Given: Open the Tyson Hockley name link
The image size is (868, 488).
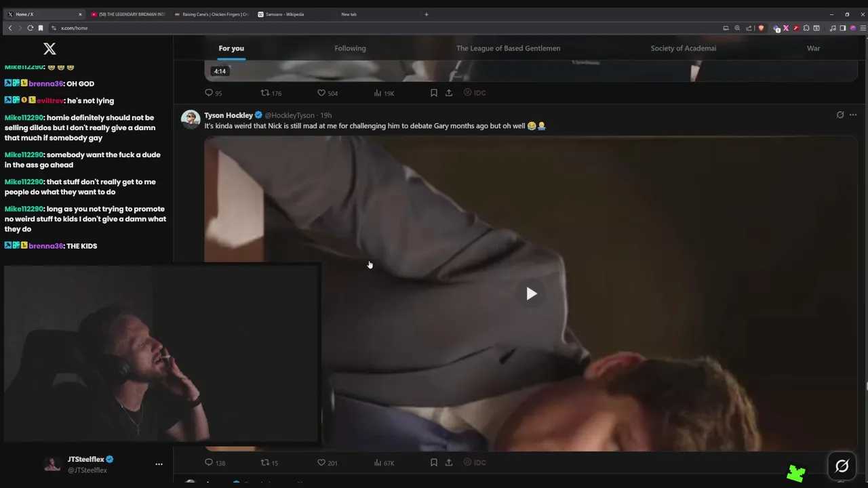Looking at the screenshot, I should pos(229,115).
